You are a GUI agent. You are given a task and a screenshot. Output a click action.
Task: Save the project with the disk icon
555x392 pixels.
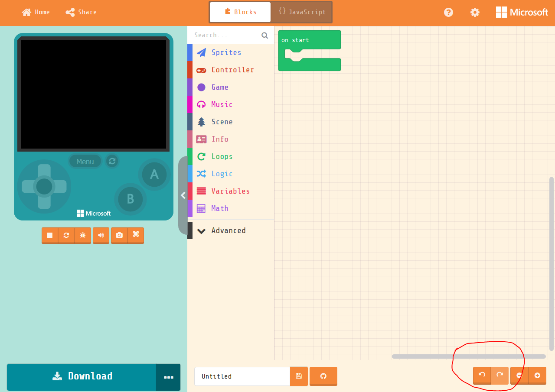[x=299, y=376]
